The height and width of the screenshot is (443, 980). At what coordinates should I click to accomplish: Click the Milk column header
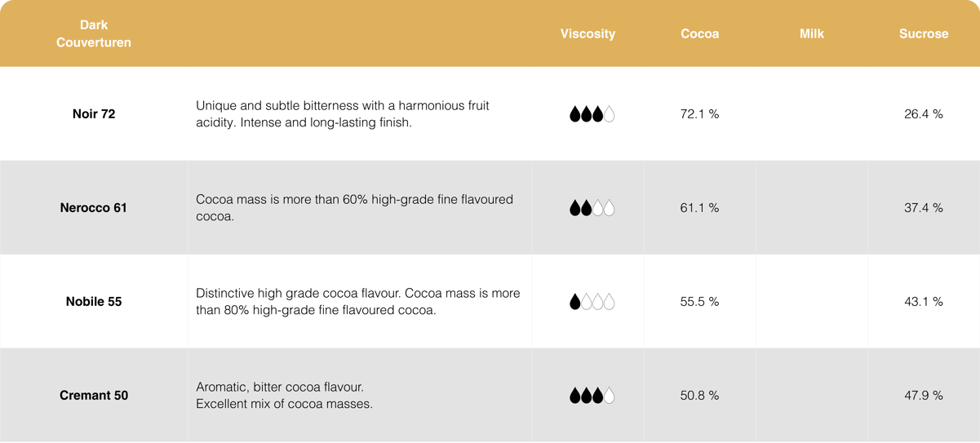click(811, 33)
